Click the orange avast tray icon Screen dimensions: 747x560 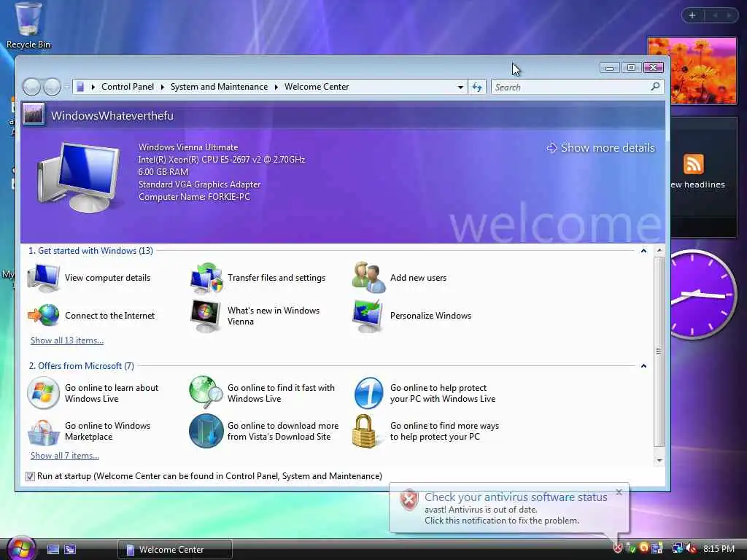[x=644, y=548]
